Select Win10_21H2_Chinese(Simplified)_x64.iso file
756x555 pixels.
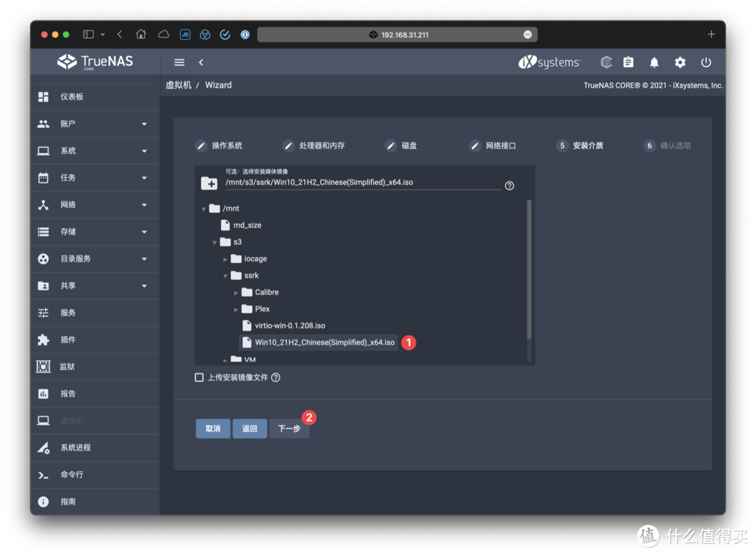(x=318, y=343)
